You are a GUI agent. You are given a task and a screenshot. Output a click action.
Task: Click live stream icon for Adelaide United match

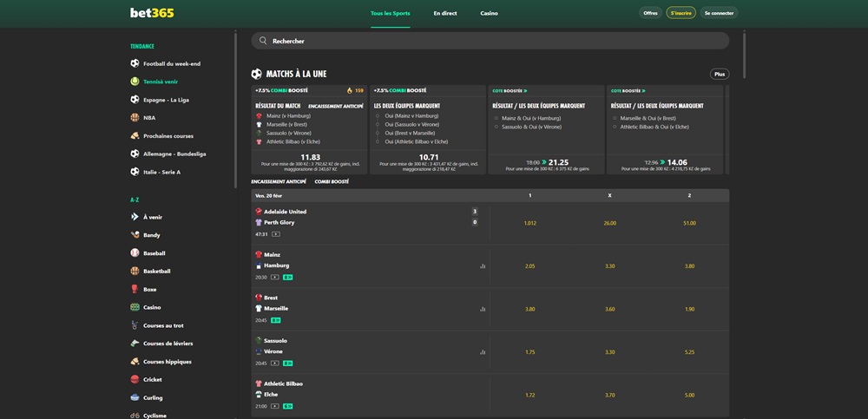tap(276, 234)
